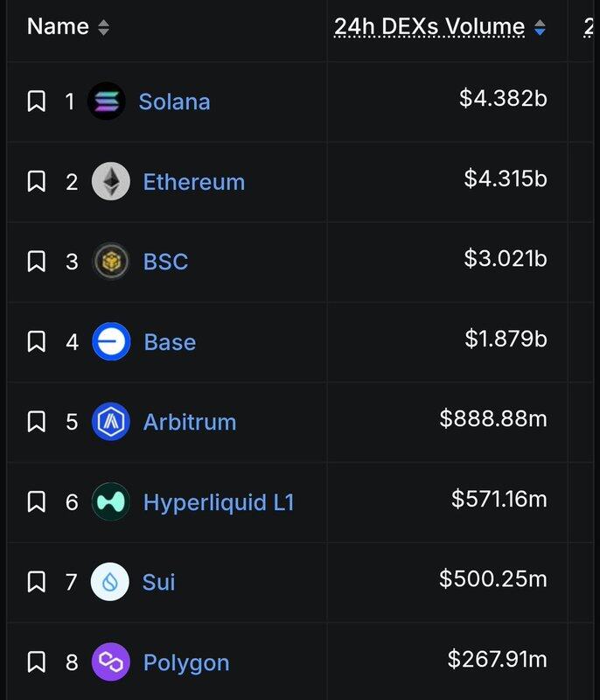This screenshot has height=700, width=600.
Task: Click the Sui chain logo icon
Action: pos(111,582)
